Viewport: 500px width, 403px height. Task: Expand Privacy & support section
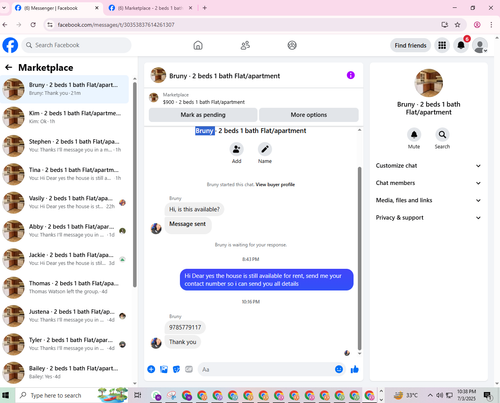pyautogui.click(x=428, y=218)
